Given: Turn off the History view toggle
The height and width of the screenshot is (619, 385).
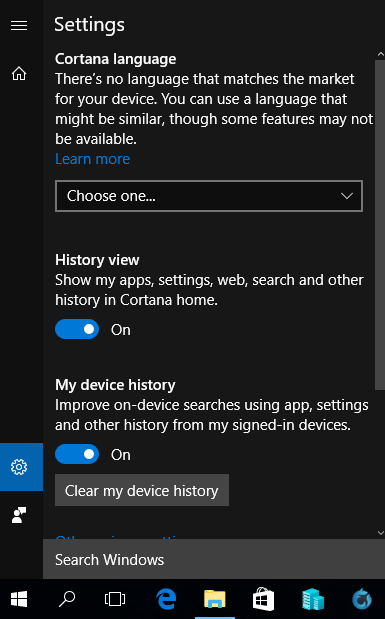Looking at the screenshot, I should pyautogui.click(x=77, y=329).
